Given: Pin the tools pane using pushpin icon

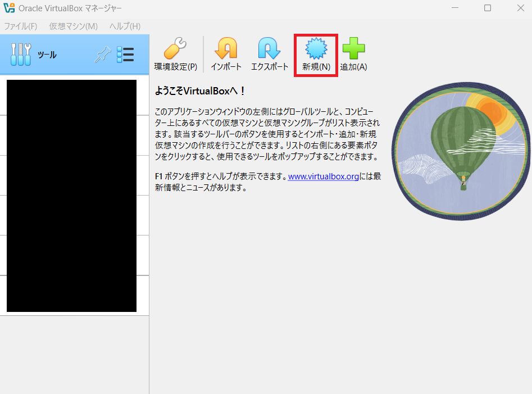Looking at the screenshot, I should coord(102,55).
